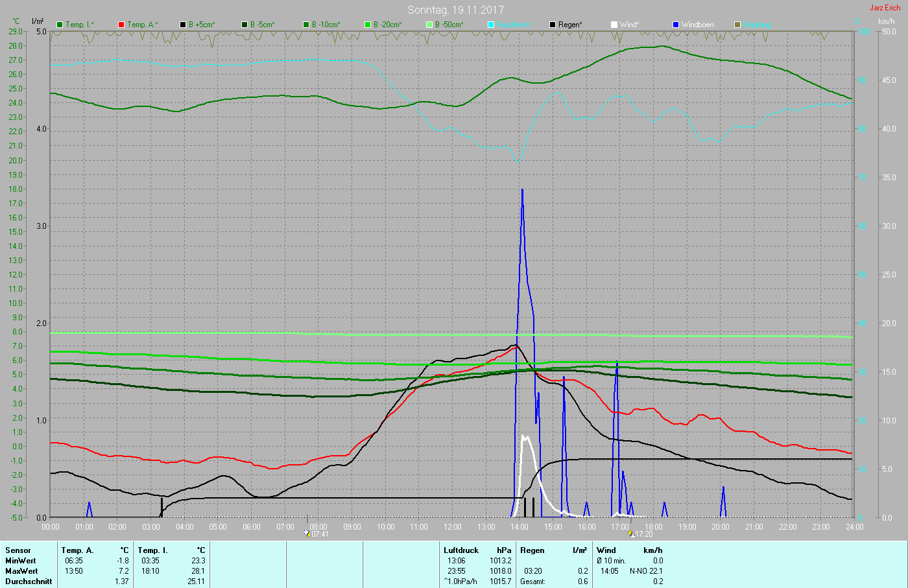Viewport: 908px width, 588px height.
Task: Click the red Temp. A. legend swatch
Action: (121, 25)
